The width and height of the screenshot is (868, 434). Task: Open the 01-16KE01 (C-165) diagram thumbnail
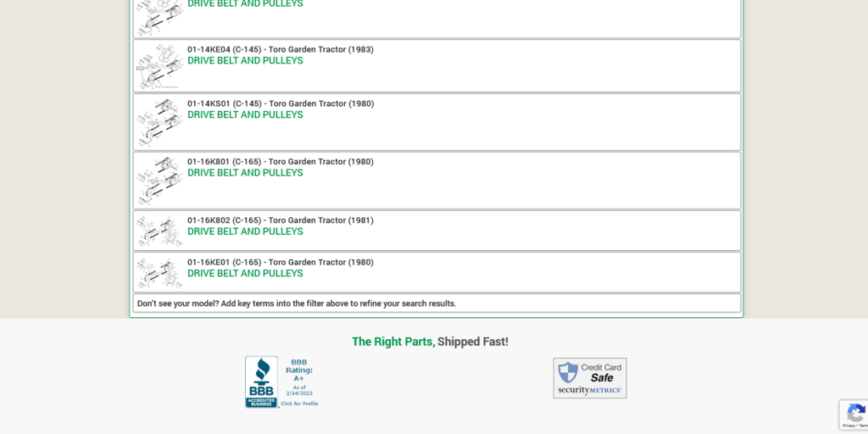coord(159,272)
